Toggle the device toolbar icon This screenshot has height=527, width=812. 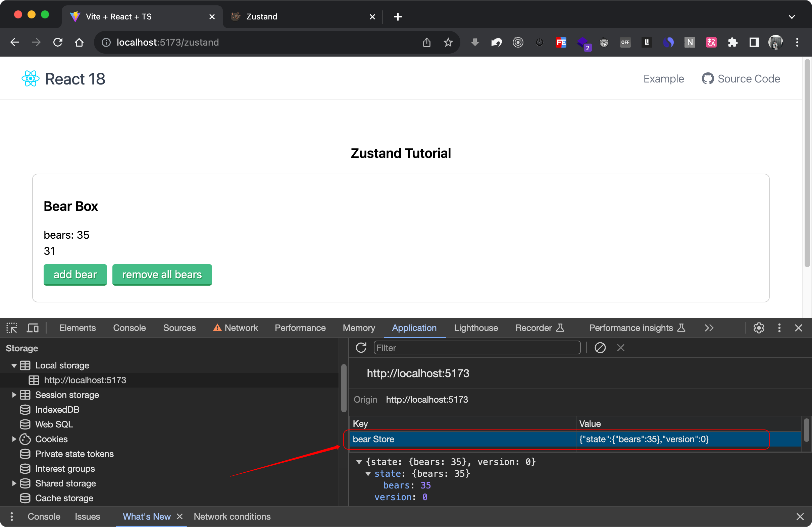click(33, 328)
